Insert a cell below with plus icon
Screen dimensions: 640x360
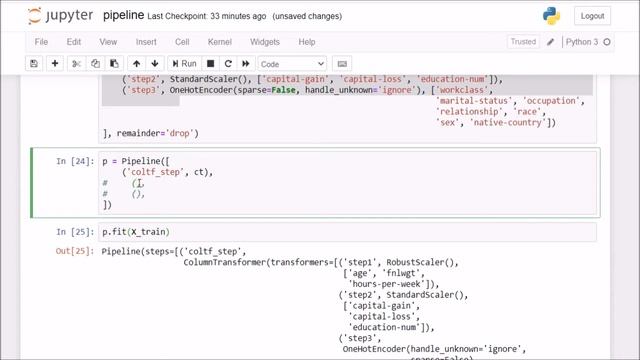tap(55, 64)
